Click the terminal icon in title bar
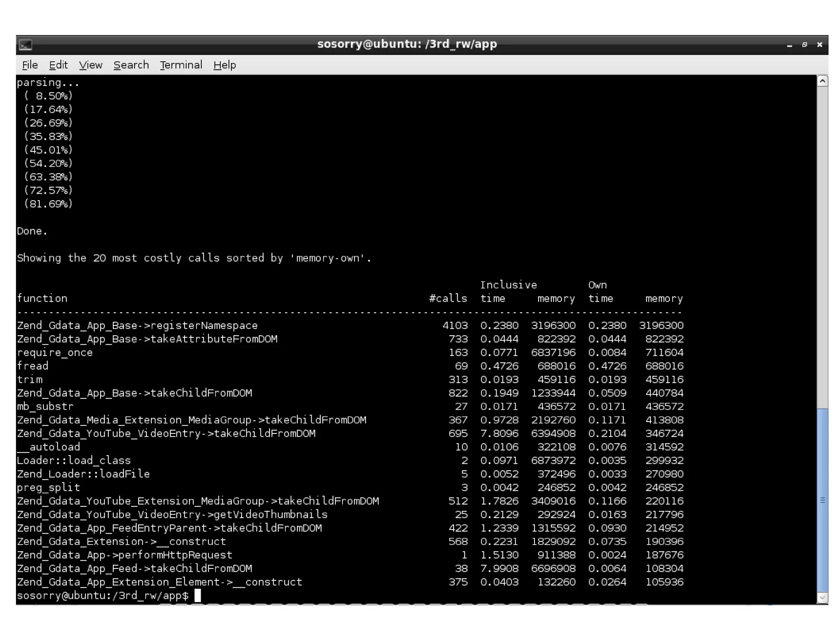Image resolution: width=840 pixels, height=630 pixels. click(x=25, y=44)
